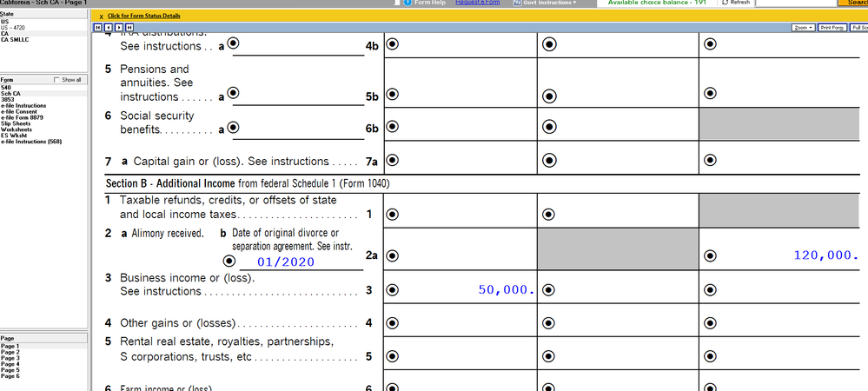Screen dimensions: 868x391
Task: Go to next page navigation arrow
Action: 119,27
